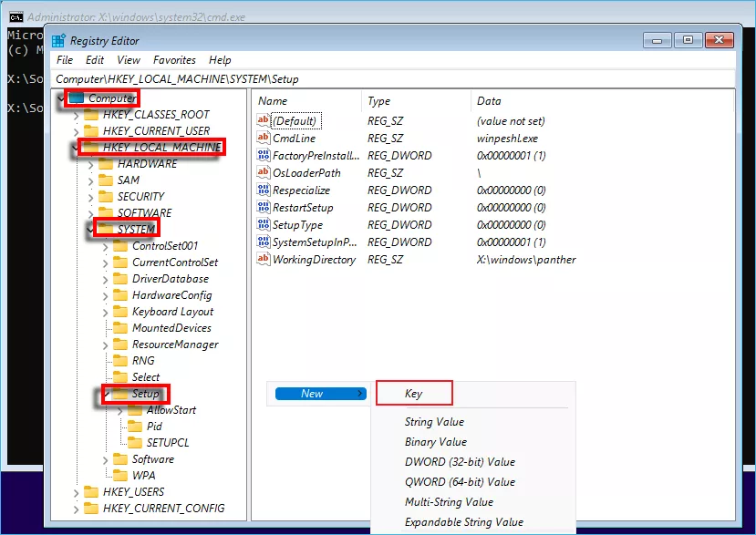Choose Multi-String Value
This screenshot has height=535, width=756.
449,502
